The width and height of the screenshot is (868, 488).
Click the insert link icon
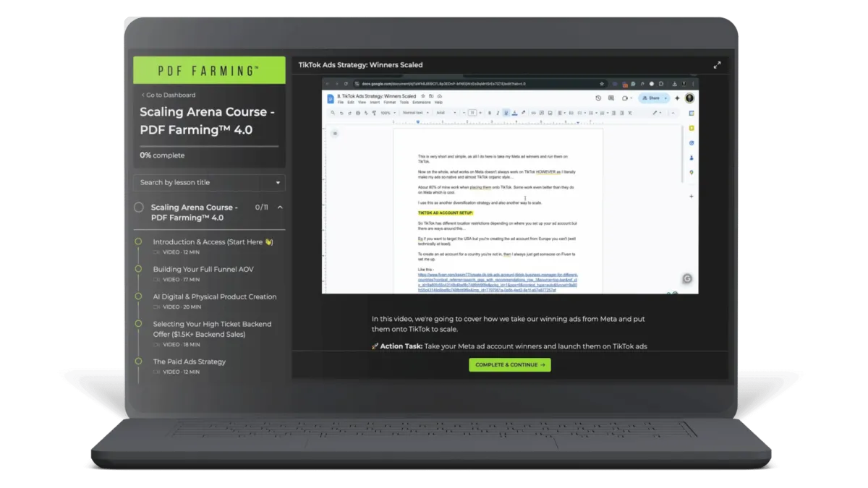[x=533, y=113]
